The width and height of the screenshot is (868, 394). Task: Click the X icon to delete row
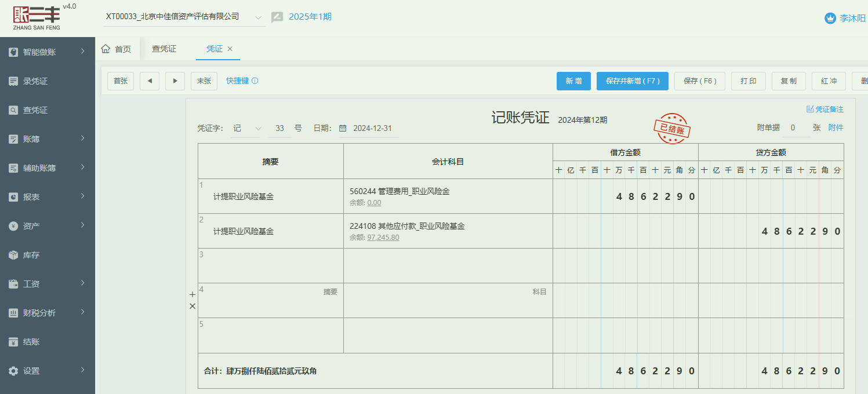pyautogui.click(x=193, y=306)
